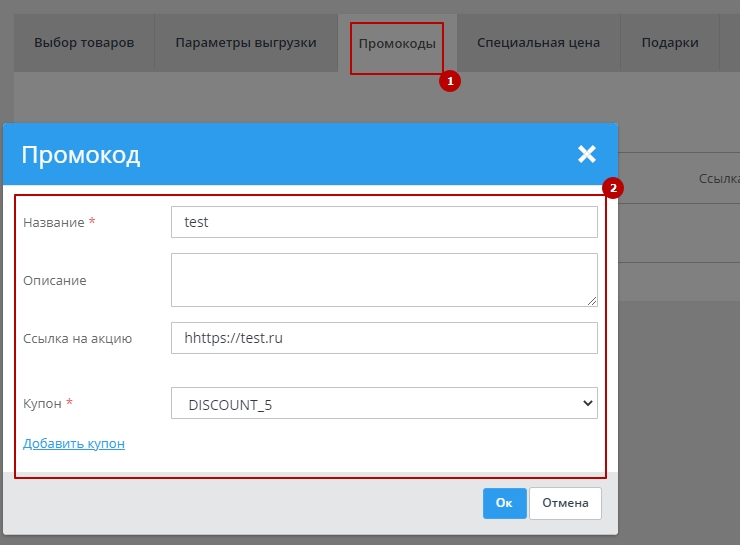Grab the Описание textarea resize handle
This screenshot has height=545, width=740.
pos(592,300)
